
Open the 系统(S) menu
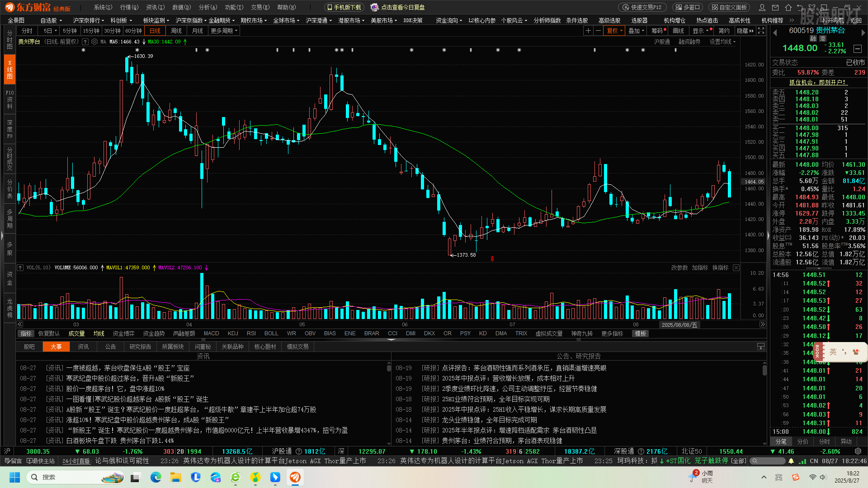coord(103,7)
